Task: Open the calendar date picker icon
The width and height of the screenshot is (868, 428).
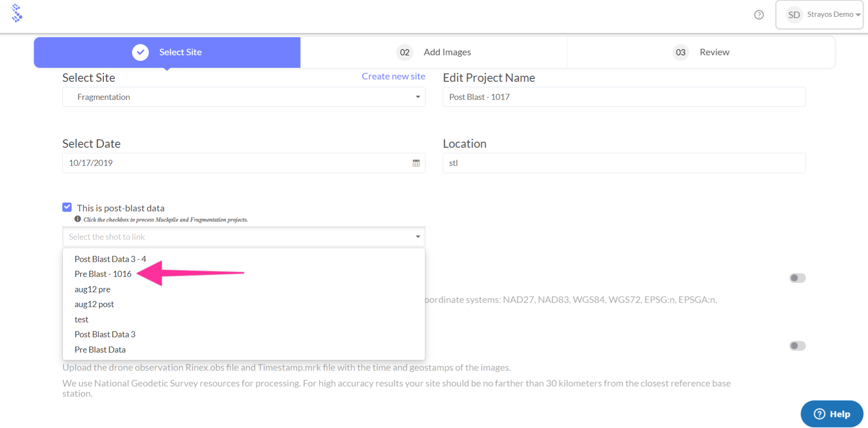Action: click(x=416, y=163)
